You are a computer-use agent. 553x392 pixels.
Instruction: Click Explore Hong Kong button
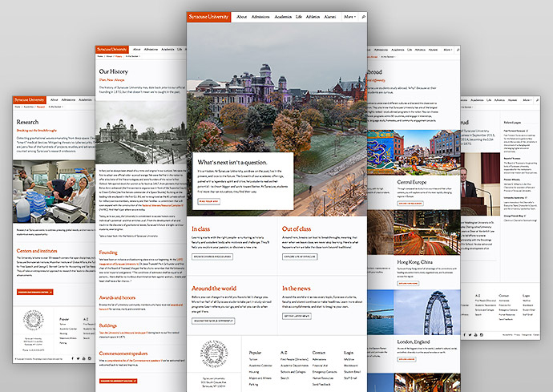coord(408,283)
